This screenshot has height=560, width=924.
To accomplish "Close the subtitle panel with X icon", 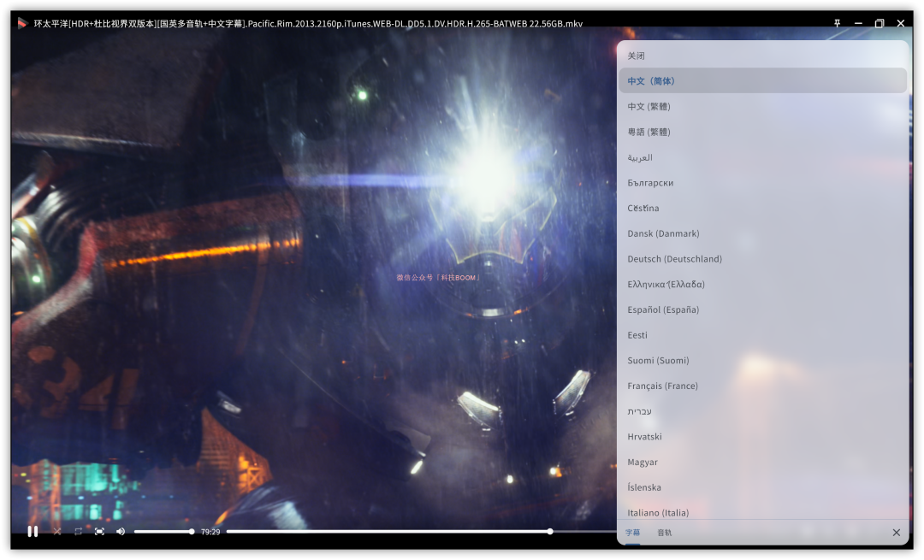I will (x=897, y=533).
